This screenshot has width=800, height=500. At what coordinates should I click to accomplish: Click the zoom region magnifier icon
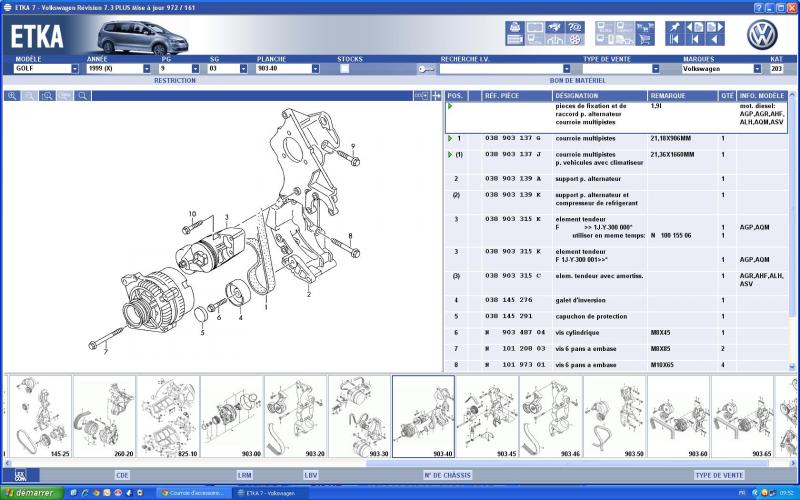click(47, 96)
